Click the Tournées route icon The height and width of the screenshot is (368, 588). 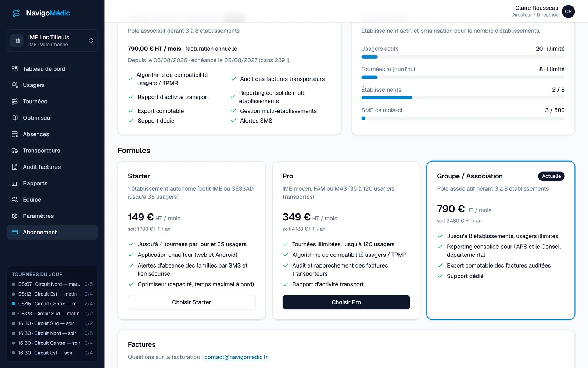tap(15, 102)
